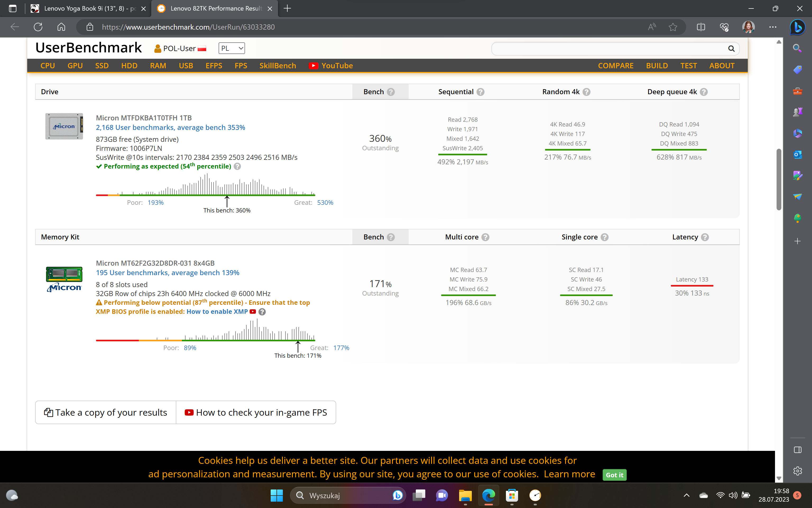Viewport: 812px width, 508px height.
Task: Open the GPU menu item
Action: pos(75,66)
